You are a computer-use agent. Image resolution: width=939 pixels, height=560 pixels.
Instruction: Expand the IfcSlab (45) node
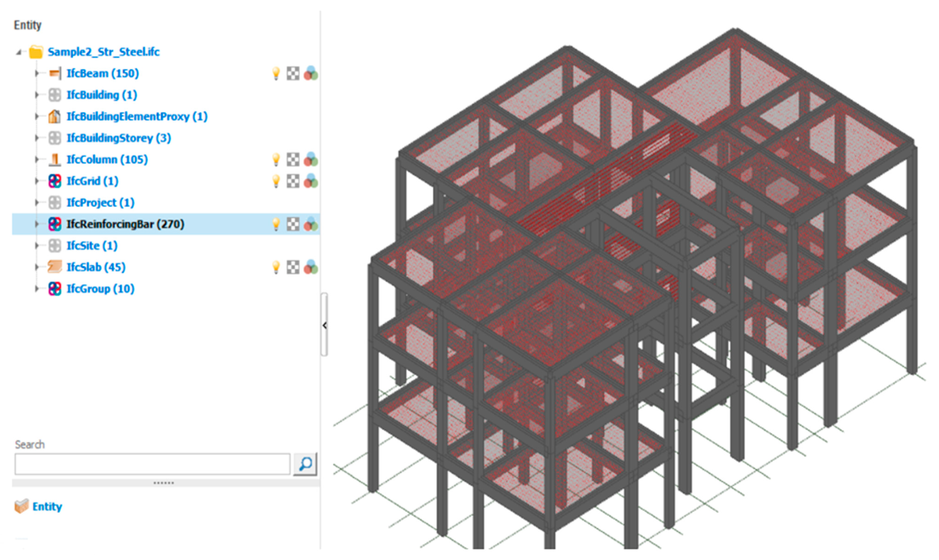(x=37, y=267)
